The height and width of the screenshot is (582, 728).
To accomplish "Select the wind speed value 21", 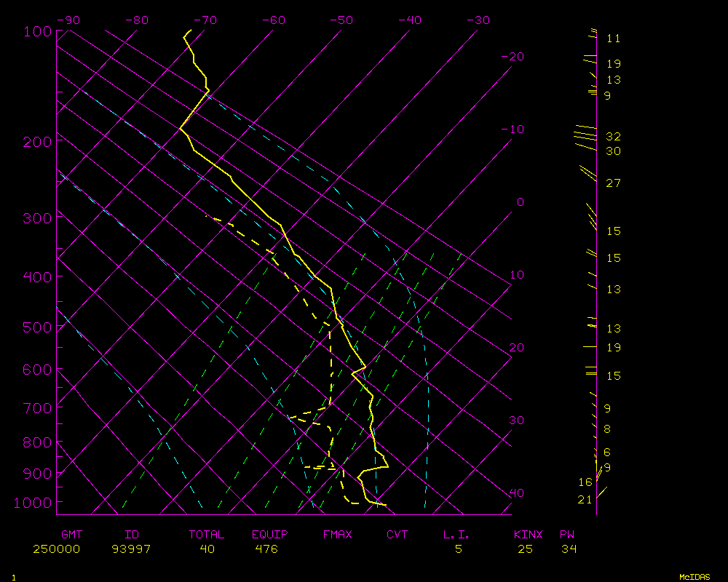I will [585, 500].
